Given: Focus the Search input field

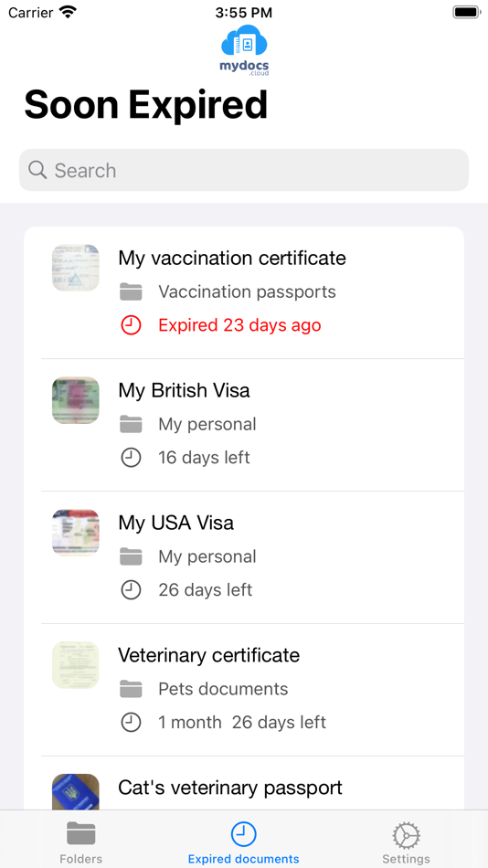Looking at the screenshot, I should pos(244,170).
